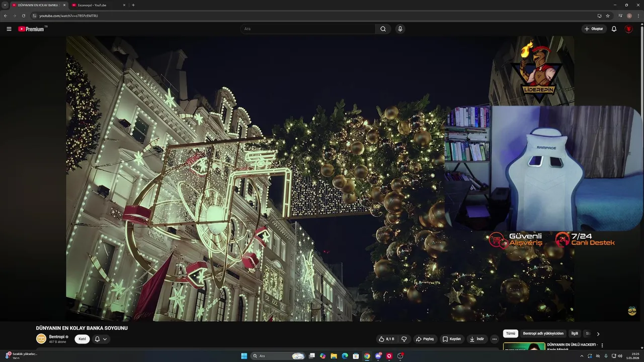Open Microsoft Edge from taskbar
644x362 pixels.
click(345, 356)
